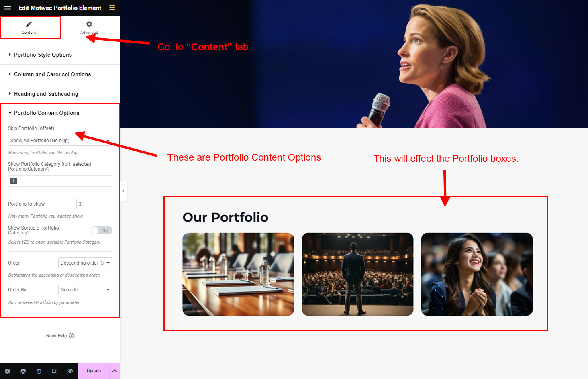Click the Update button
The image size is (588, 379).
point(94,371)
